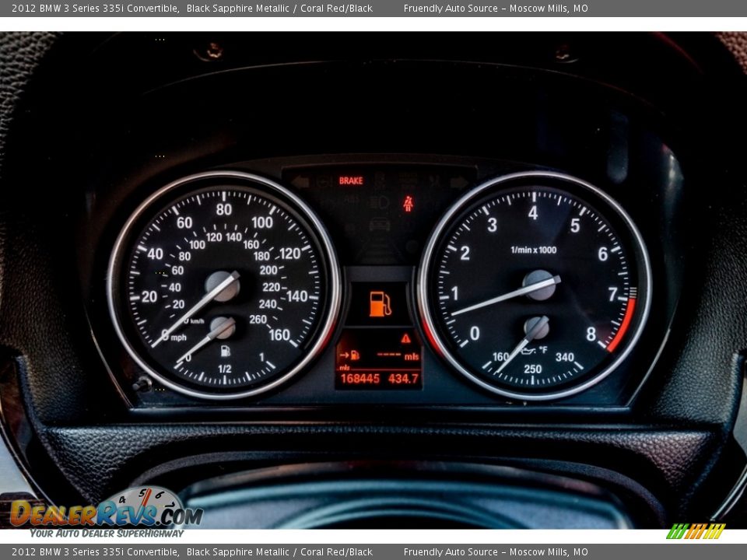Click the 160 mark on the speedometer
Image resolution: width=747 pixels, height=560 pixels.
(x=279, y=335)
